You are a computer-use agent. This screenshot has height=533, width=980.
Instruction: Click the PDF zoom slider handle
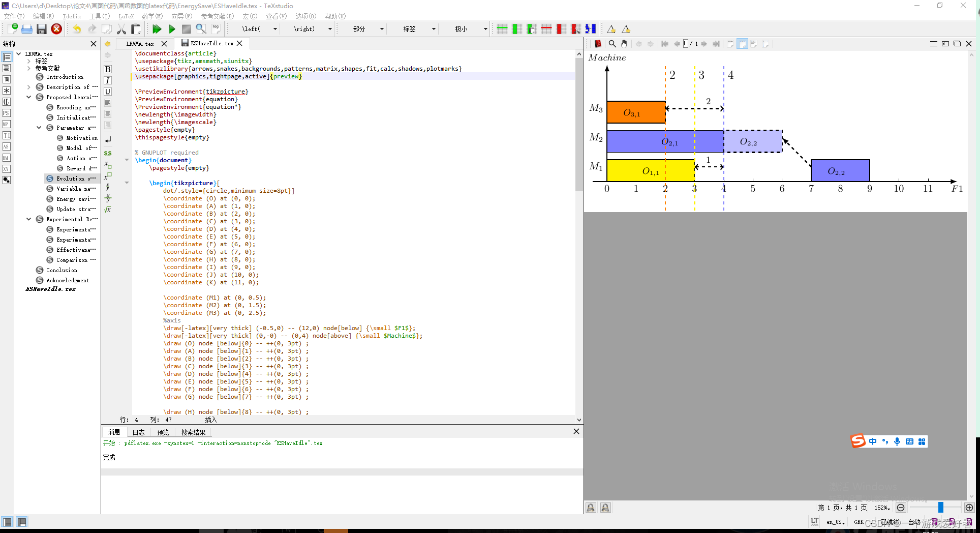tap(940, 508)
